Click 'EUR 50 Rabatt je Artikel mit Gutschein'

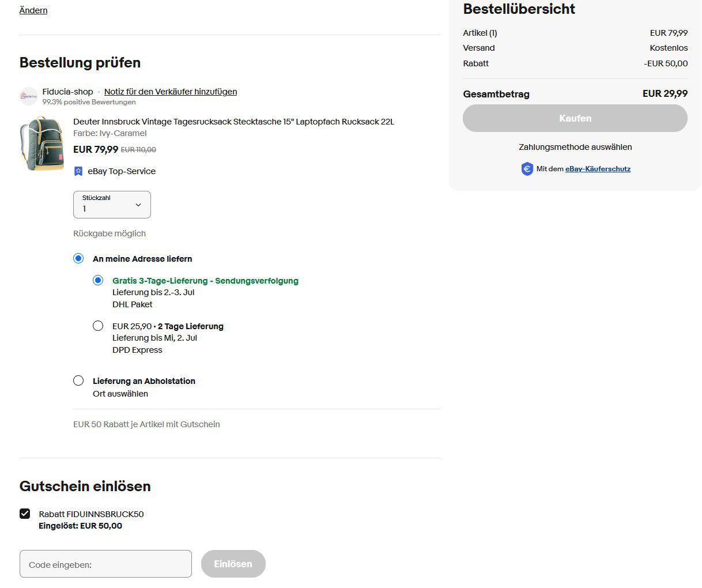tap(146, 424)
